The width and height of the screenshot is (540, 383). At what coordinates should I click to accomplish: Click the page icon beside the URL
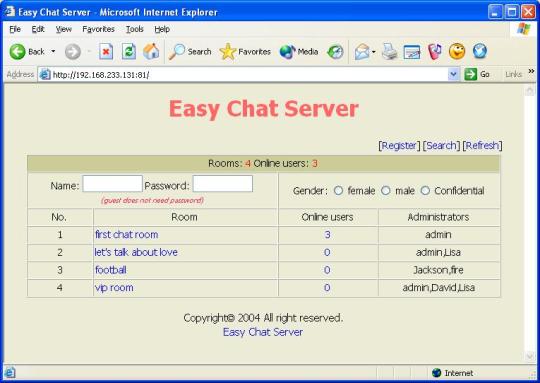click(x=45, y=74)
